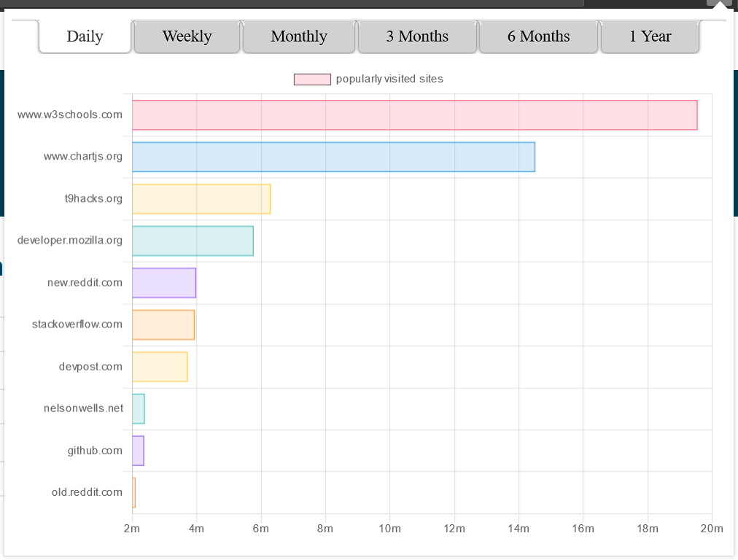The height and width of the screenshot is (560, 738).
Task: Click the stackoverflow.com orange bar
Action: 163,324
